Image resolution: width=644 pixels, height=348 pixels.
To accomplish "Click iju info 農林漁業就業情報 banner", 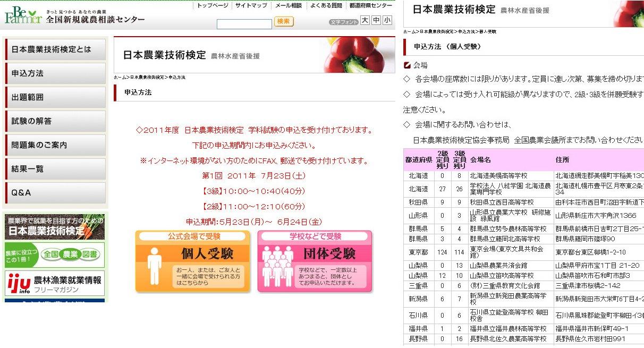I will coord(55,283).
